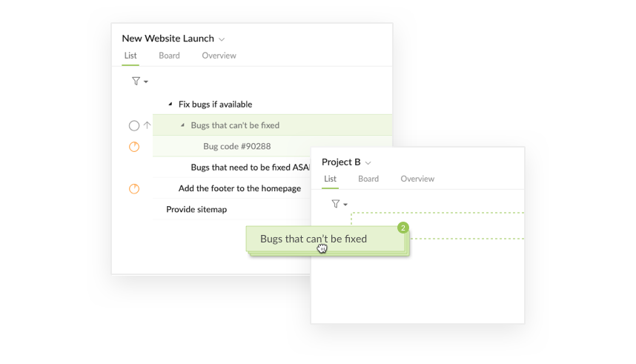636x364 pixels.
Task: Click orange progress circle for Add the footer
Action: click(x=134, y=189)
